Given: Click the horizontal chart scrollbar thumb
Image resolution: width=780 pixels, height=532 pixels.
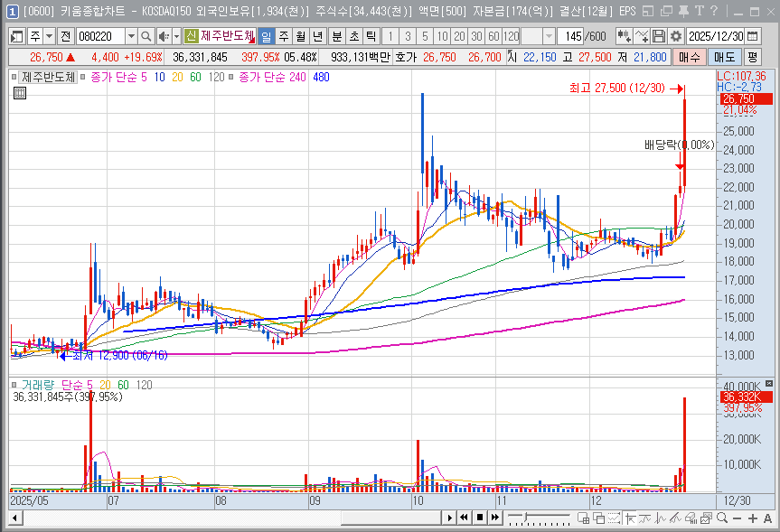Looking at the screenshot, I should pyautogui.click(x=391, y=518).
